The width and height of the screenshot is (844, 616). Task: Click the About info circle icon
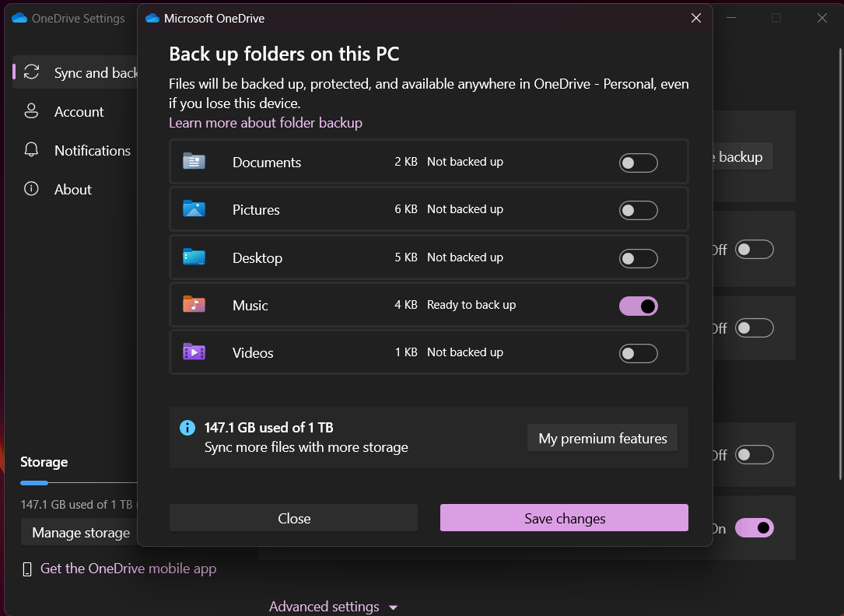31,188
